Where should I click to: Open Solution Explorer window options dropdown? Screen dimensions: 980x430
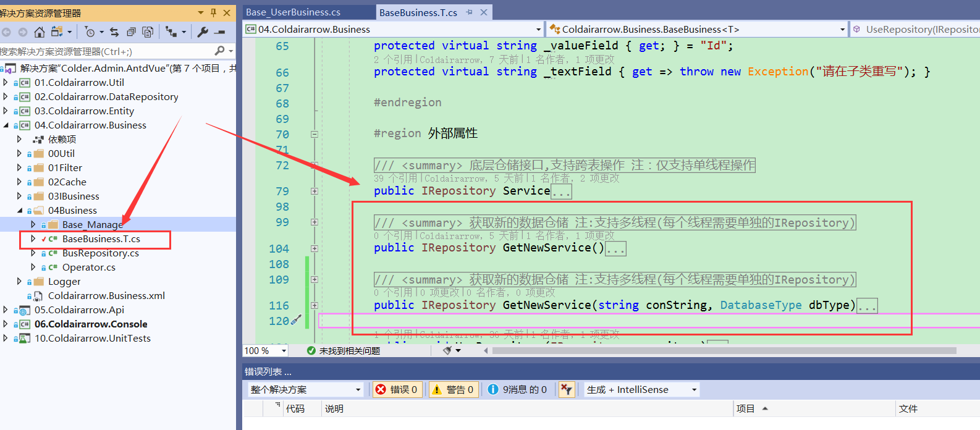201,12
